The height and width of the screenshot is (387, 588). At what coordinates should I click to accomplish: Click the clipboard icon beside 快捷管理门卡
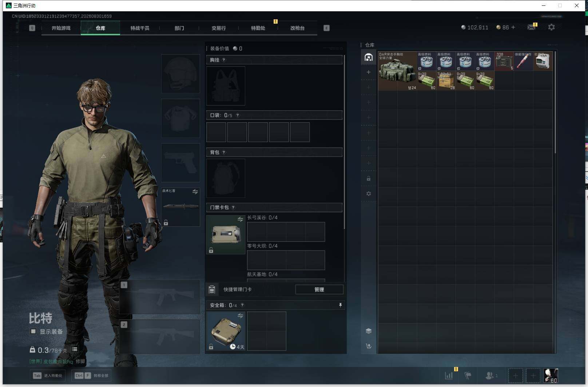point(212,289)
